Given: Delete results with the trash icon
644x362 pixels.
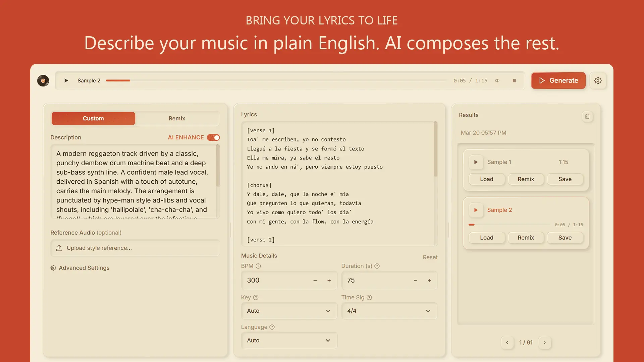Looking at the screenshot, I should pyautogui.click(x=587, y=116).
